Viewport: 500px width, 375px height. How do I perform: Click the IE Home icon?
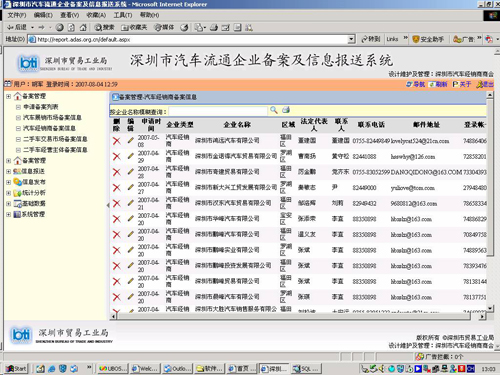pyautogui.click(x=83, y=28)
